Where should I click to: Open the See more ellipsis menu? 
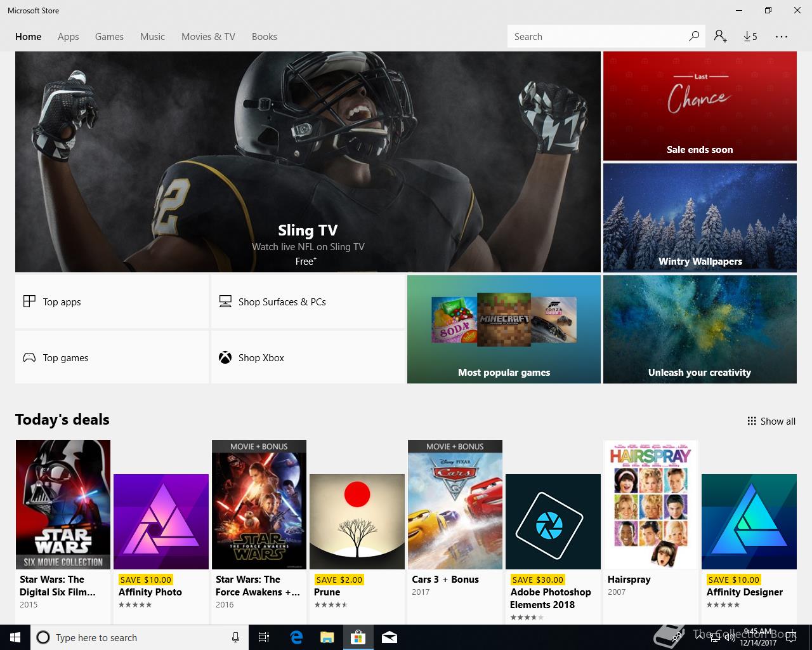(782, 36)
